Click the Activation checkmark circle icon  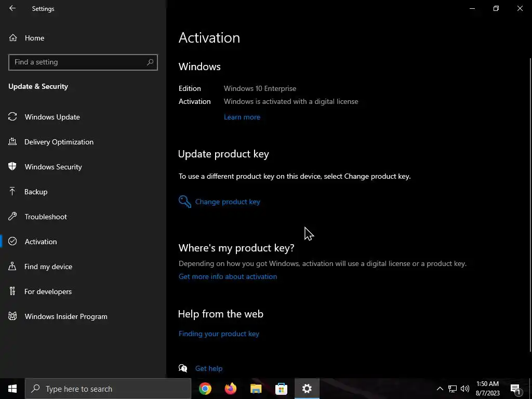pyautogui.click(x=12, y=241)
